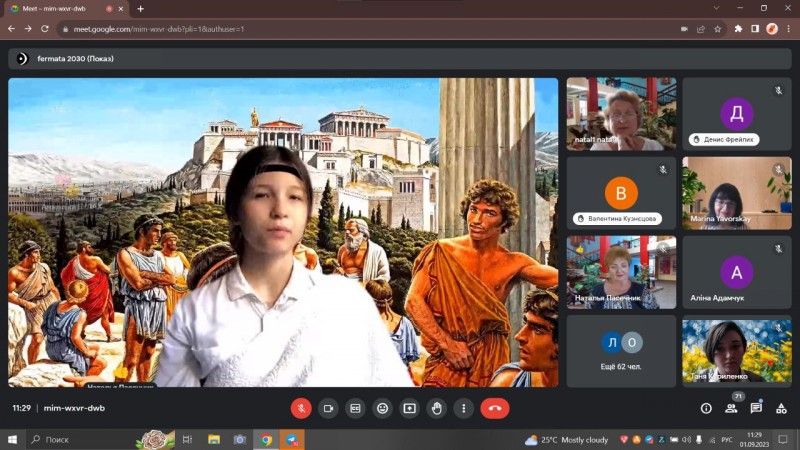Open Chrome's three-dot menu

tap(788, 29)
